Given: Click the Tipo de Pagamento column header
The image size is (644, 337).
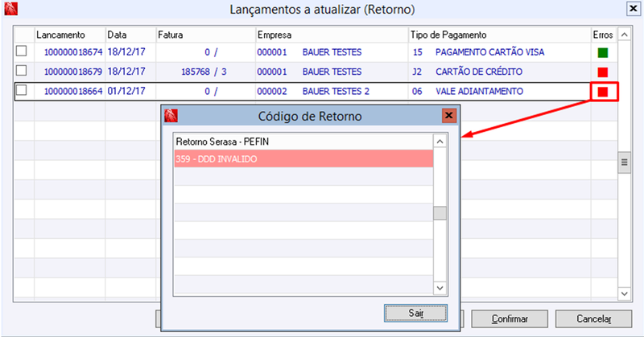Looking at the screenshot, I should point(499,35).
